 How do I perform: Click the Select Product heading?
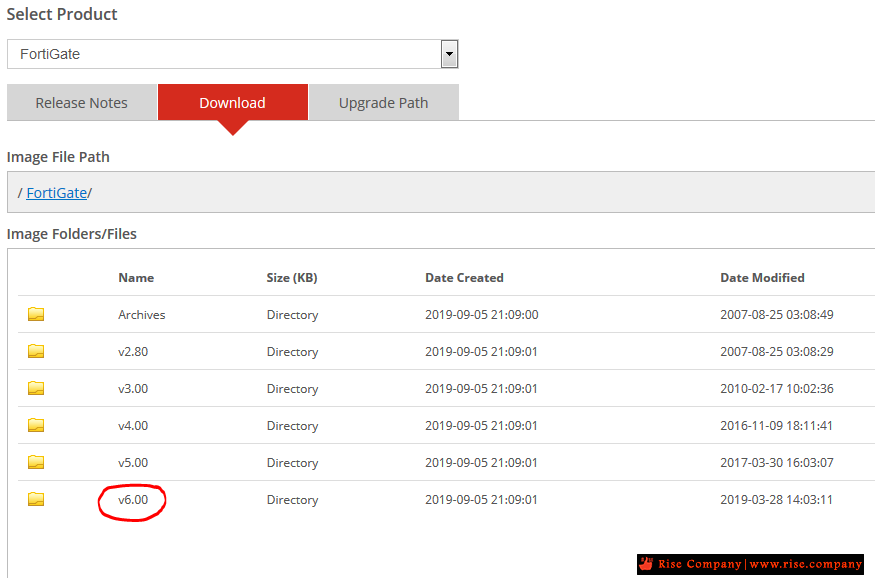point(62,14)
